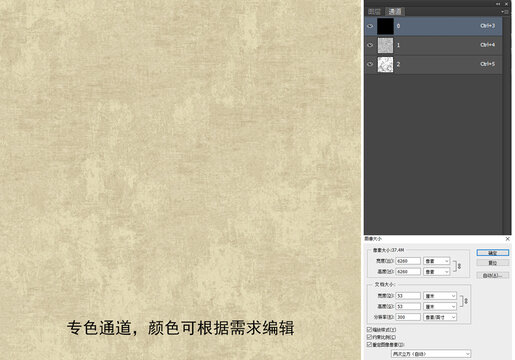Expand the resampling method dropdown at bottom
This screenshot has width=515, height=360.
(x=431, y=354)
